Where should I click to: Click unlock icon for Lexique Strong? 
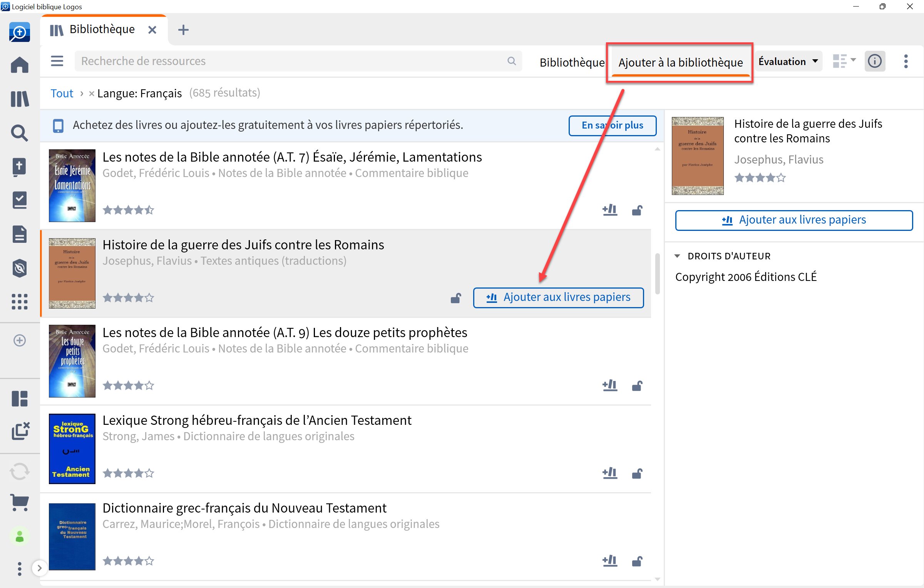tap(637, 473)
